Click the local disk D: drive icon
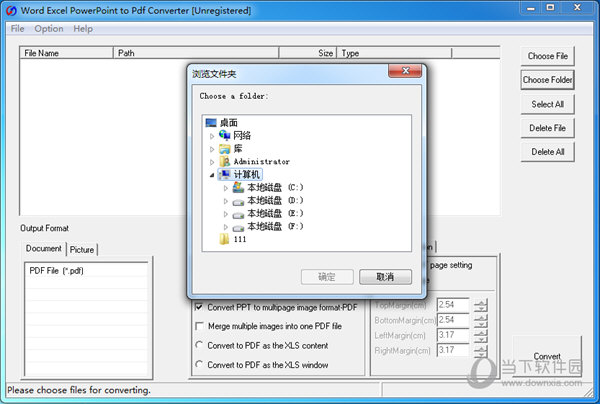This screenshot has width=600, height=404. point(238,201)
